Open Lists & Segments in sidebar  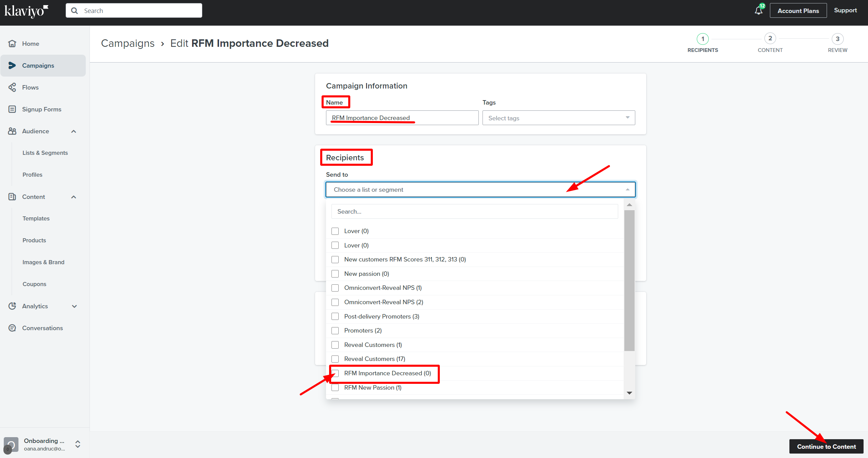pos(45,153)
